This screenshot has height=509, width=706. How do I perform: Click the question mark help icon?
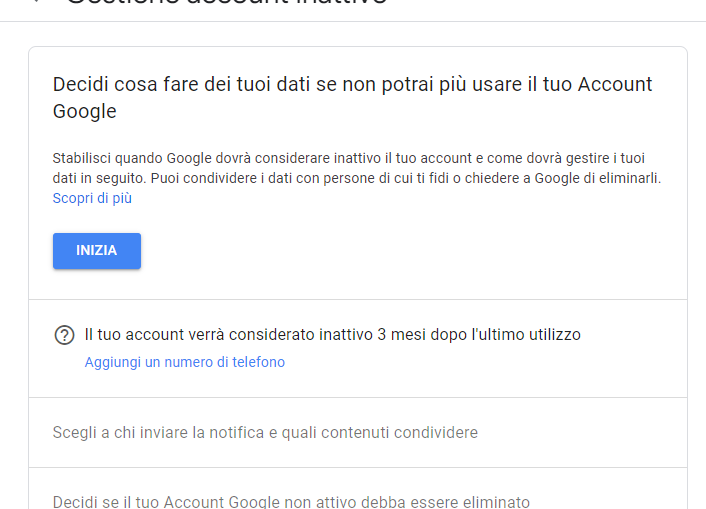64,335
